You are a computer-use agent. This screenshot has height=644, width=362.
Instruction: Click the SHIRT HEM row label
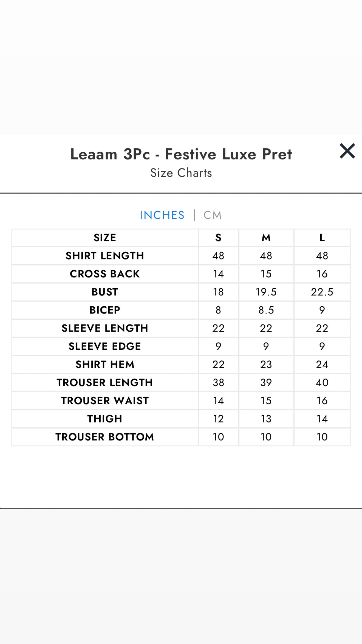105,364
